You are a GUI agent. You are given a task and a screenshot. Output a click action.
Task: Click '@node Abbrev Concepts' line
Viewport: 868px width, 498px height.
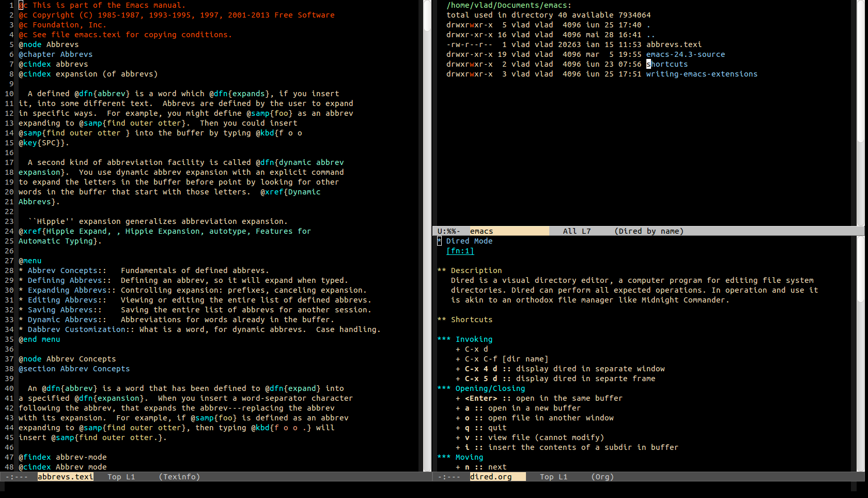(x=67, y=359)
